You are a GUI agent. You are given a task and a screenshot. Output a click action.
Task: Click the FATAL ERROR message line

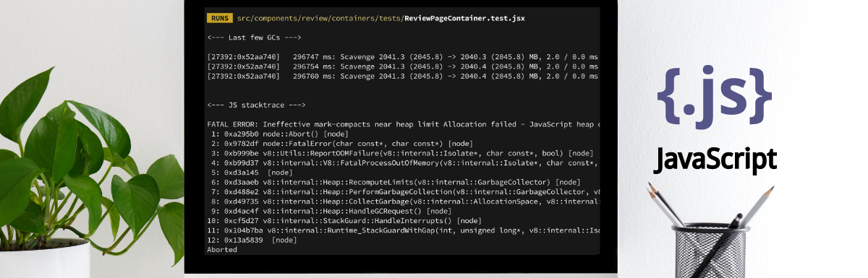point(403,124)
